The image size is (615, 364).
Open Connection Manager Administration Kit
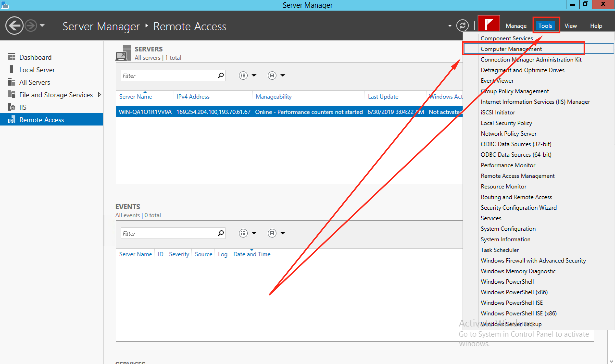pyautogui.click(x=531, y=59)
